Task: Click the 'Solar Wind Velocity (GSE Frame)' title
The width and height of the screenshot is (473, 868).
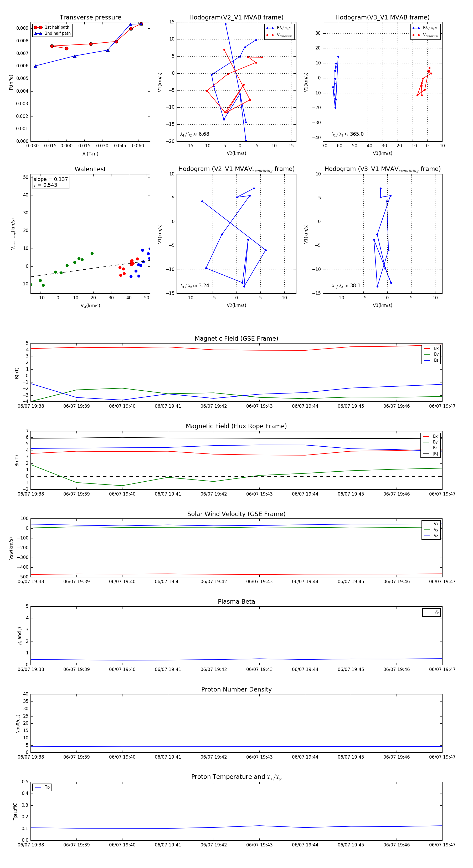Action: (x=236, y=514)
